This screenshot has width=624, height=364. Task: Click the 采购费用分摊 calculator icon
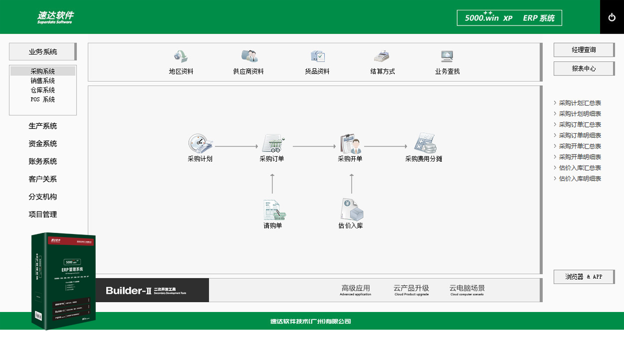click(425, 143)
